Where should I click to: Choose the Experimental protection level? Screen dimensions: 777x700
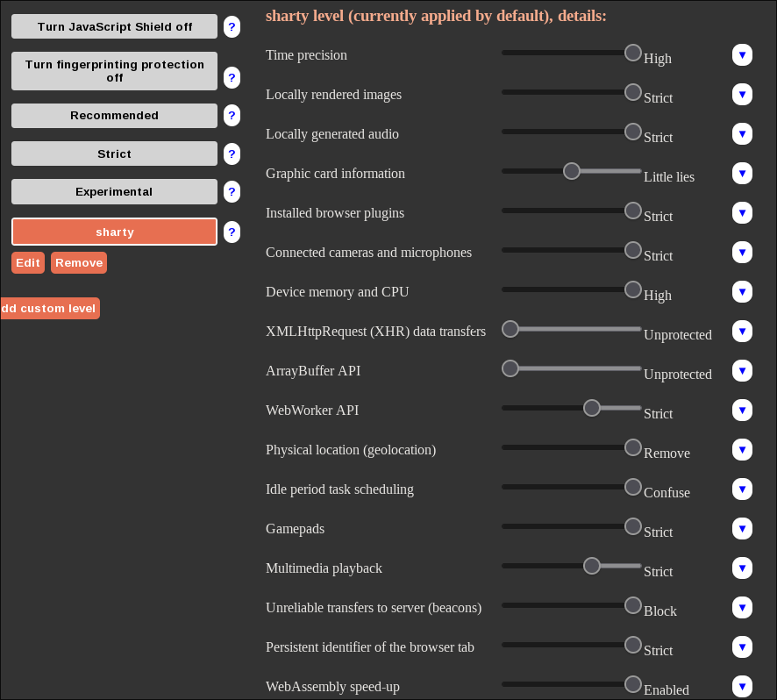(115, 191)
